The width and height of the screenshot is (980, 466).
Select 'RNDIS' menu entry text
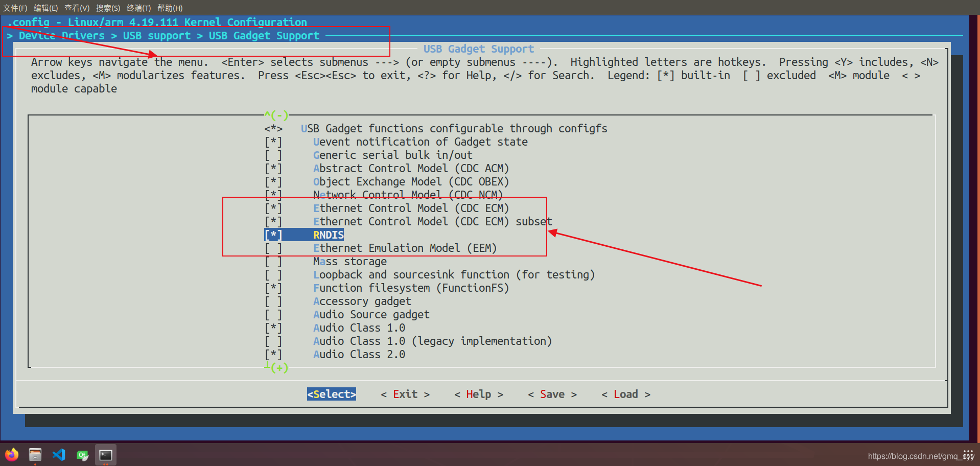[329, 235]
